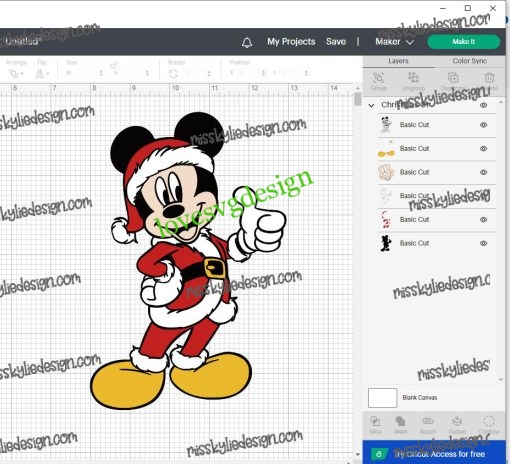Switch to the Color Sync tab

(x=469, y=61)
